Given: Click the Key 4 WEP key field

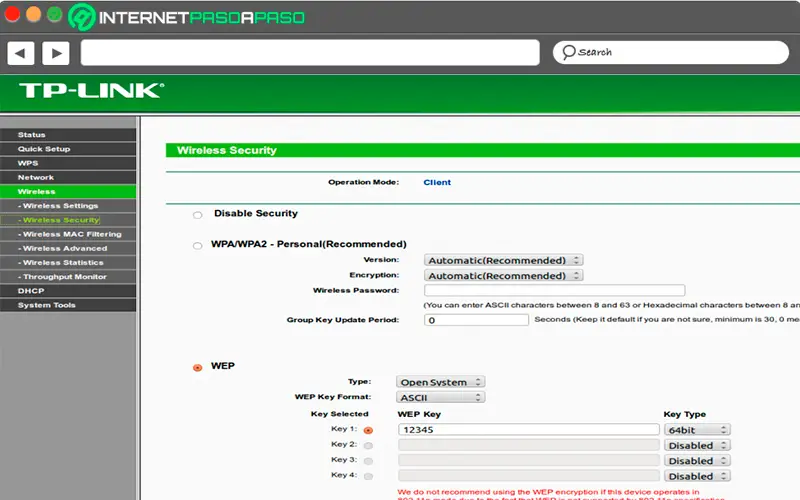Looking at the screenshot, I should pos(529,476).
